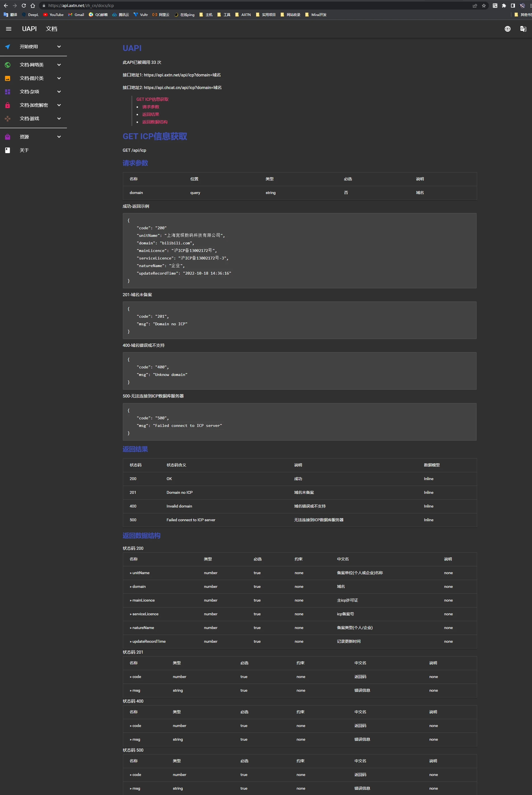Select 开始使用 in the sidebar
Image resolution: width=532 pixels, height=795 pixels.
[29, 46]
